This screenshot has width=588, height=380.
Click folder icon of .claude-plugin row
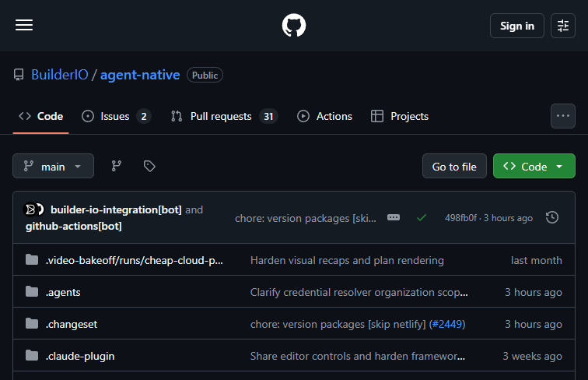click(x=32, y=356)
